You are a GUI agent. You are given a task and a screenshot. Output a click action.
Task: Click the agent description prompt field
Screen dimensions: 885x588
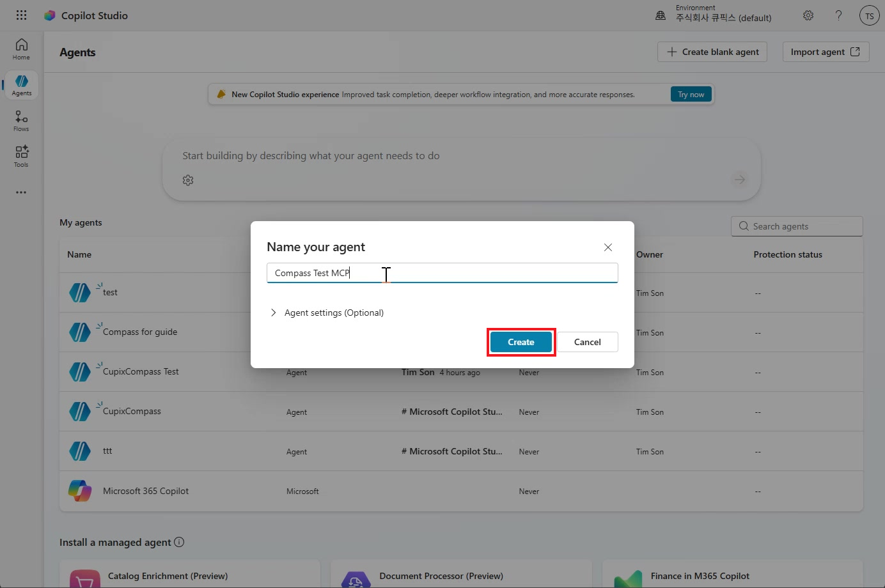point(461,156)
